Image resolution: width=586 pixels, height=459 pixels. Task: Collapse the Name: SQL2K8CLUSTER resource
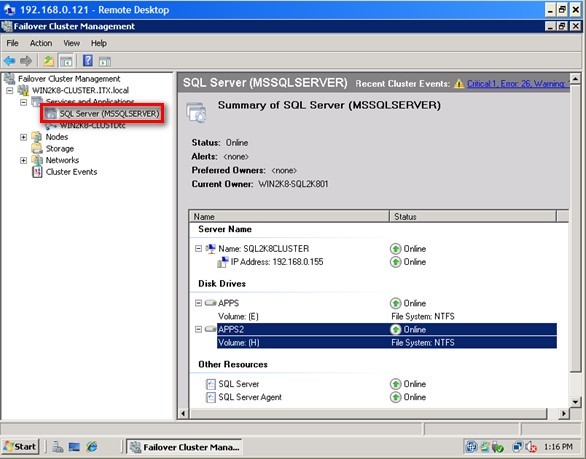[198, 249]
